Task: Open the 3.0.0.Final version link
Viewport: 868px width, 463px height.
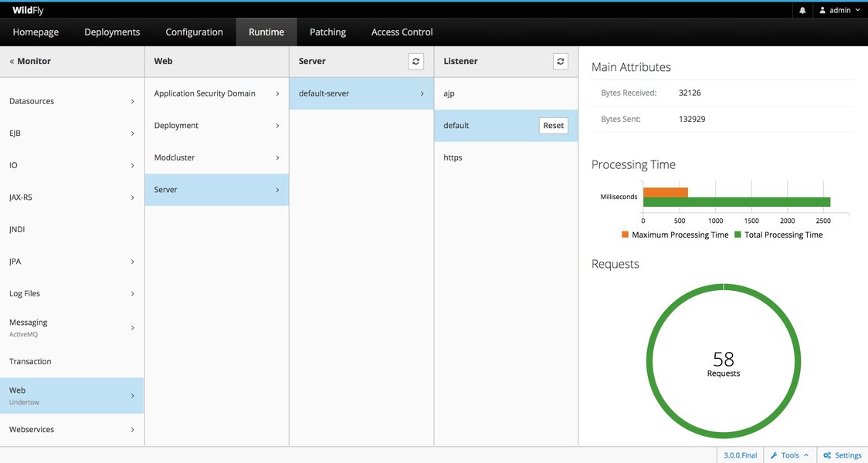Action: point(739,455)
